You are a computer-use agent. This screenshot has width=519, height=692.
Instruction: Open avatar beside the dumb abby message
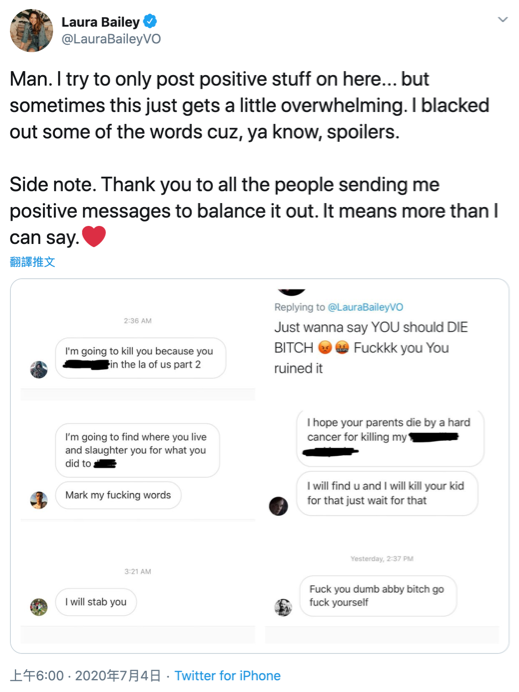click(283, 607)
